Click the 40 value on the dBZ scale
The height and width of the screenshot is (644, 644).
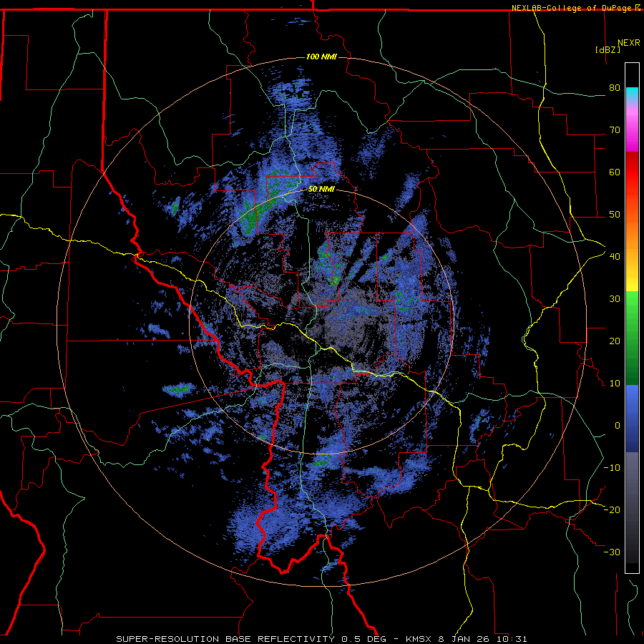pyautogui.click(x=615, y=257)
